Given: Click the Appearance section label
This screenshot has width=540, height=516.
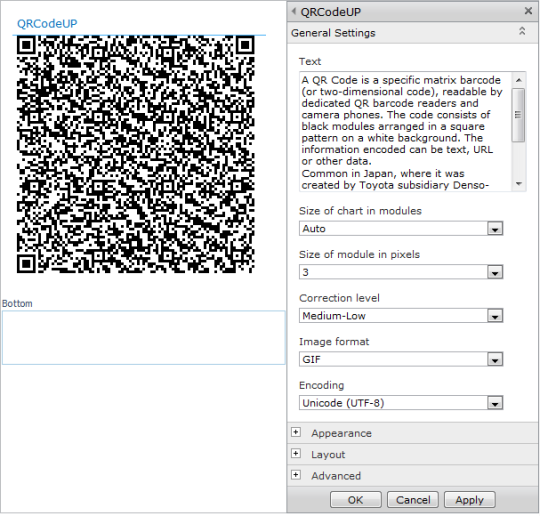Looking at the screenshot, I should point(341,433).
